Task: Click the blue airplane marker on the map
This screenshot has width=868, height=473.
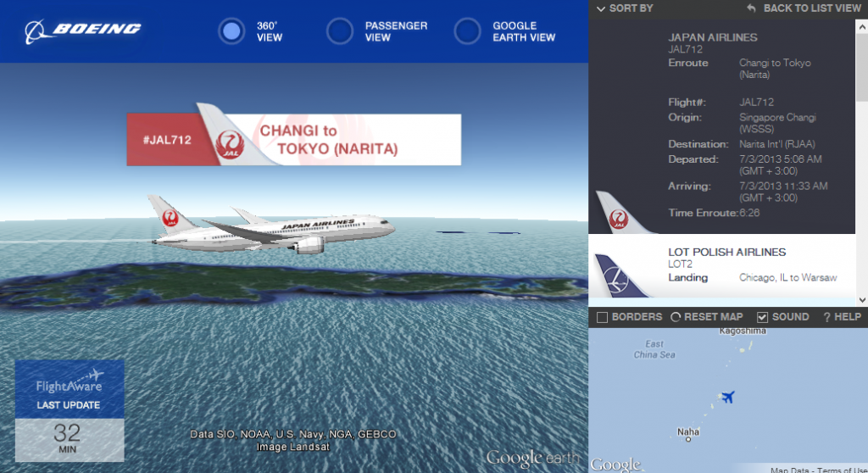Action: pyautogui.click(x=727, y=397)
